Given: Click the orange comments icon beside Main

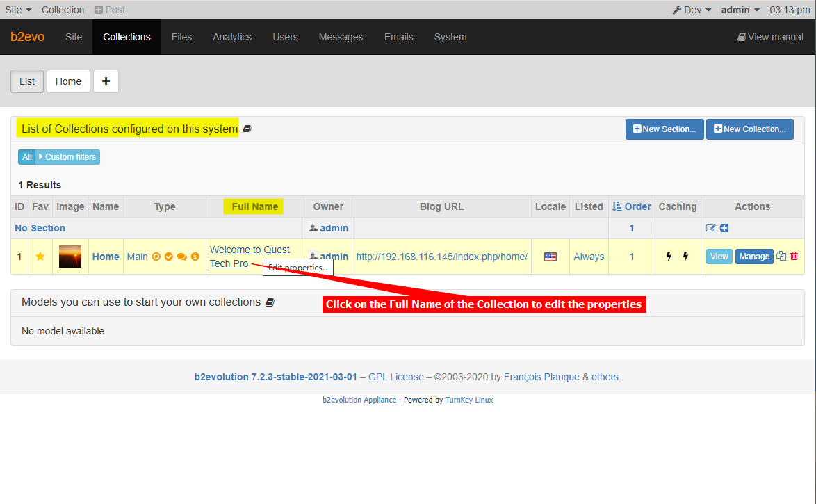Looking at the screenshot, I should click(182, 257).
